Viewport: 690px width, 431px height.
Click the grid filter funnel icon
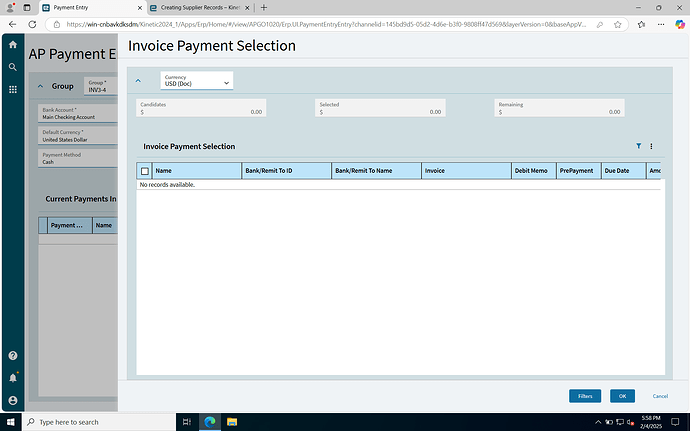(639, 146)
